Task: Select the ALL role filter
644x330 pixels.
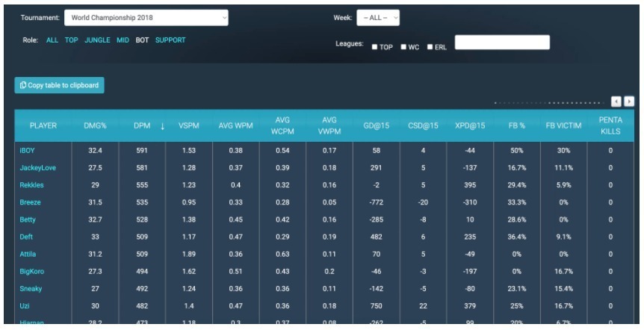Action: (52, 40)
